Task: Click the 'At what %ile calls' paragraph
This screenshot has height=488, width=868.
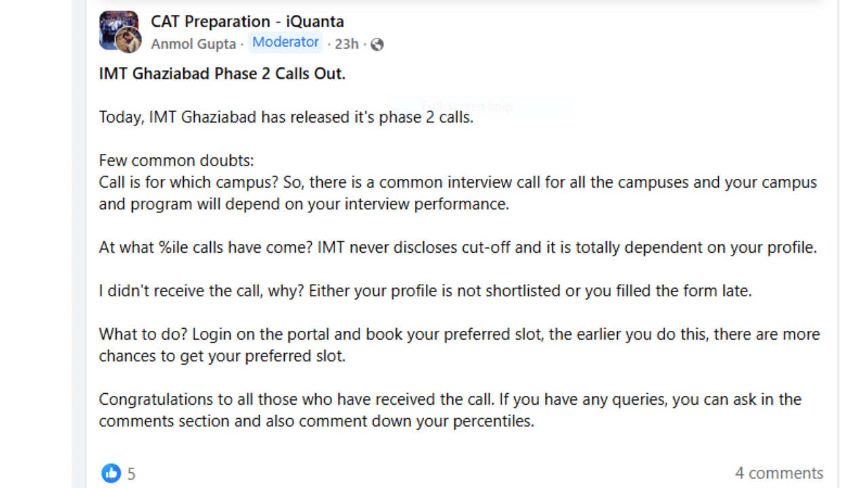Action: (x=458, y=247)
